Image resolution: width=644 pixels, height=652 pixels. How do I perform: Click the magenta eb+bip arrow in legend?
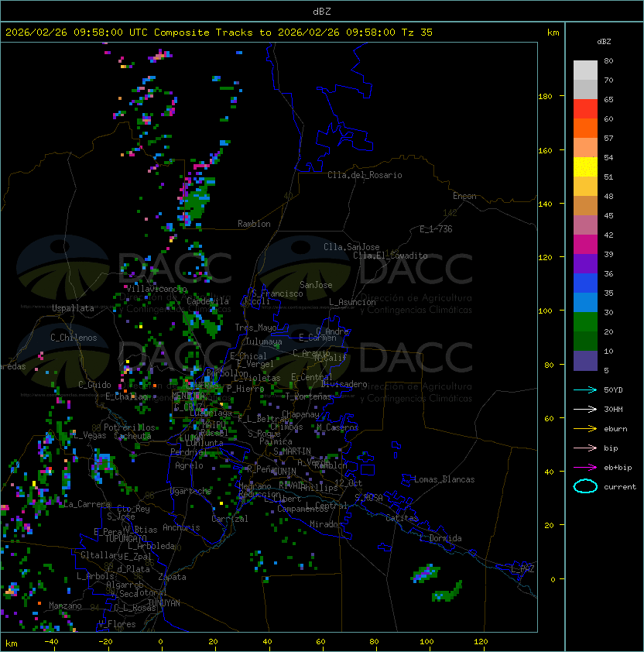(x=585, y=468)
